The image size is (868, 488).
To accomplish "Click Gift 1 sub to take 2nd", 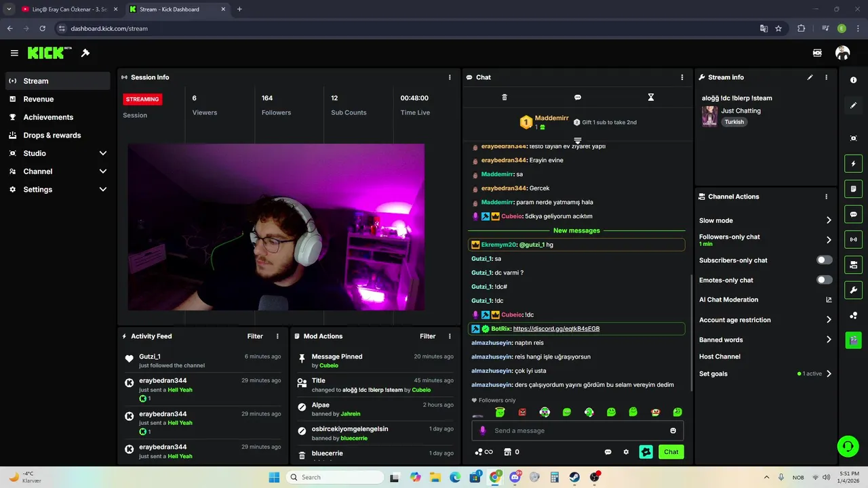I will 605,123.
